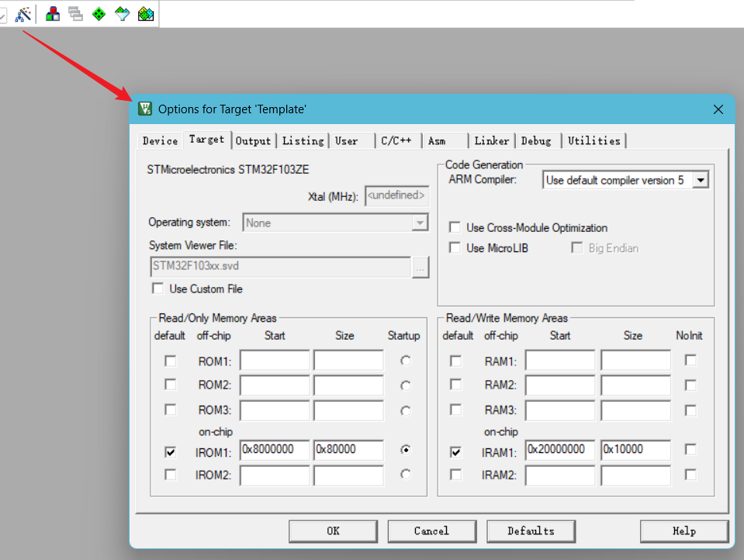This screenshot has height=560, width=744.
Task: Click grayed Manage Multi-Project Workspace icon
Action: pyautogui.click(x=75, y=14)
